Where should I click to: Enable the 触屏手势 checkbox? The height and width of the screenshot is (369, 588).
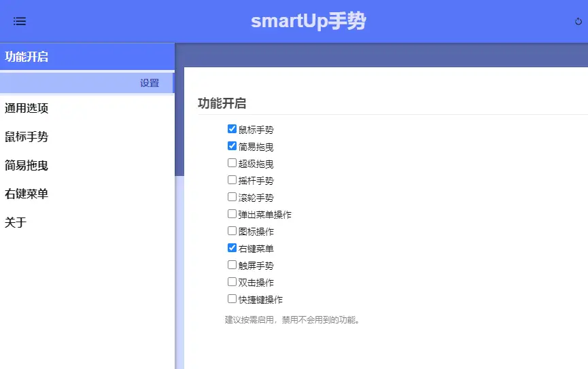click(232, 265)
